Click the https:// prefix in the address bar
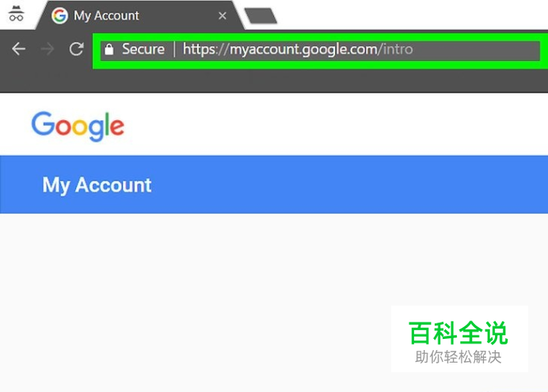 206,49
